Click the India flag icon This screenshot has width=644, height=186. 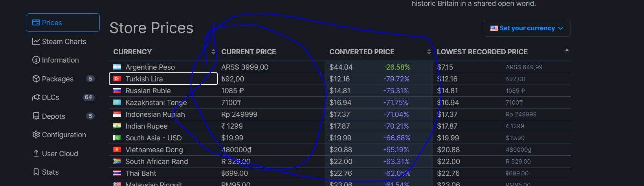[117, 126]
